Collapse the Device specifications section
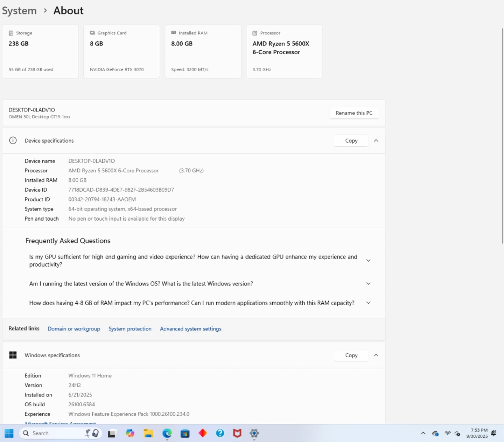Viewport: 504px width, 442px height. (x=376, y=140)
